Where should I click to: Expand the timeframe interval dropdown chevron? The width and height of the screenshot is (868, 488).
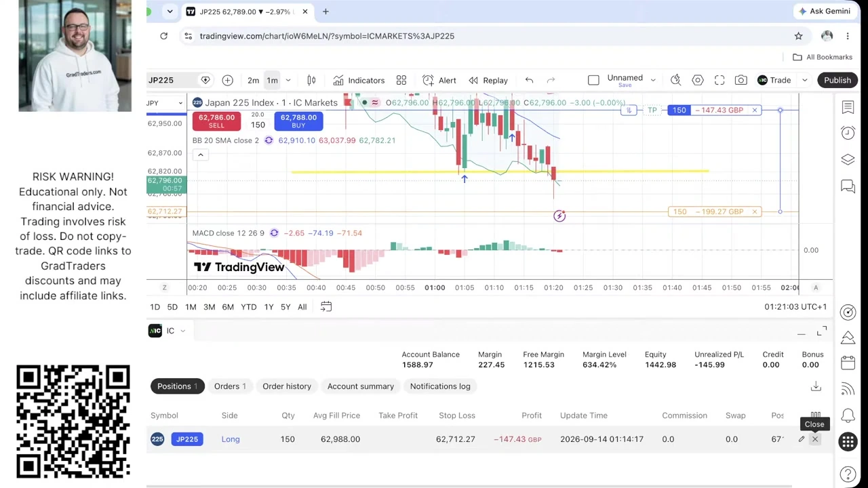(288, 81)
